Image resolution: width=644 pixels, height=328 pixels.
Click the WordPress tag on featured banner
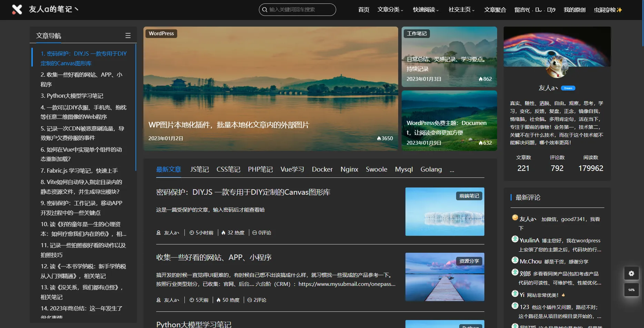(161, 33)
